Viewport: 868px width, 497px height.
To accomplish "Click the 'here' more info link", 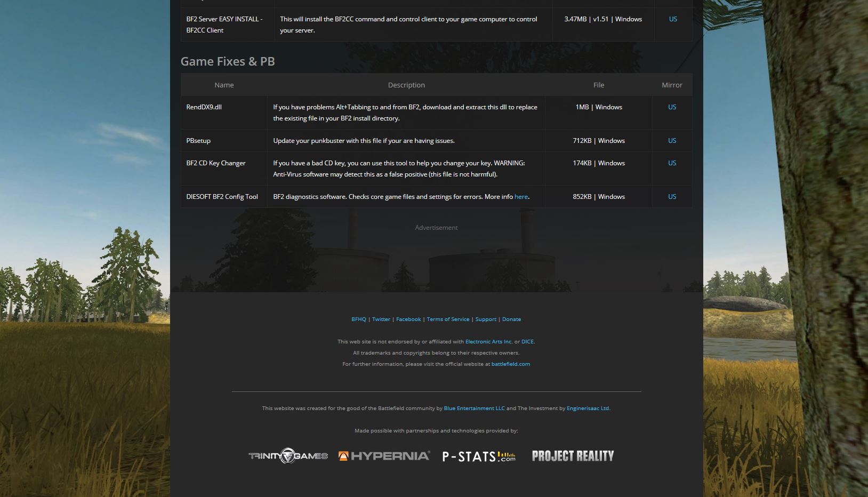I will point(521,197).
